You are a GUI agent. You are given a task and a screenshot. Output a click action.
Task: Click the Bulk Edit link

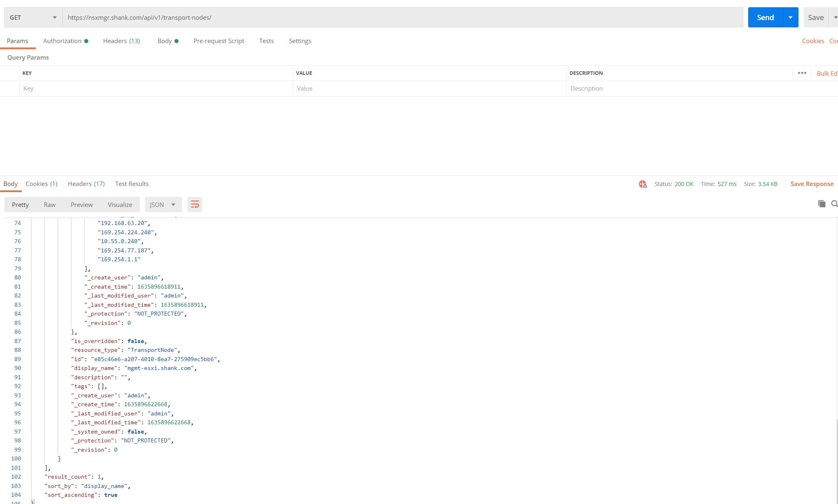[x=827, y=73]
